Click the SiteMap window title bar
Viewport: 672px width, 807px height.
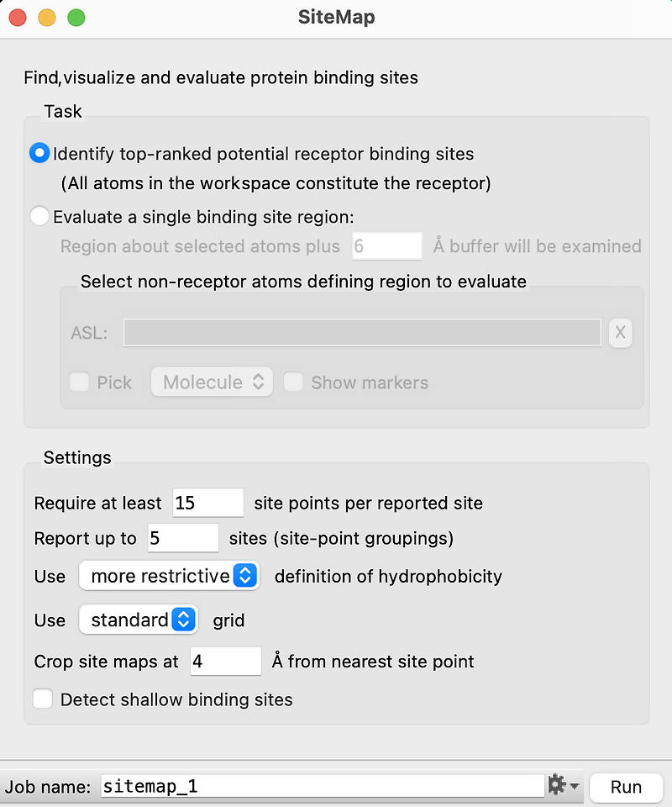coord(336,17)
